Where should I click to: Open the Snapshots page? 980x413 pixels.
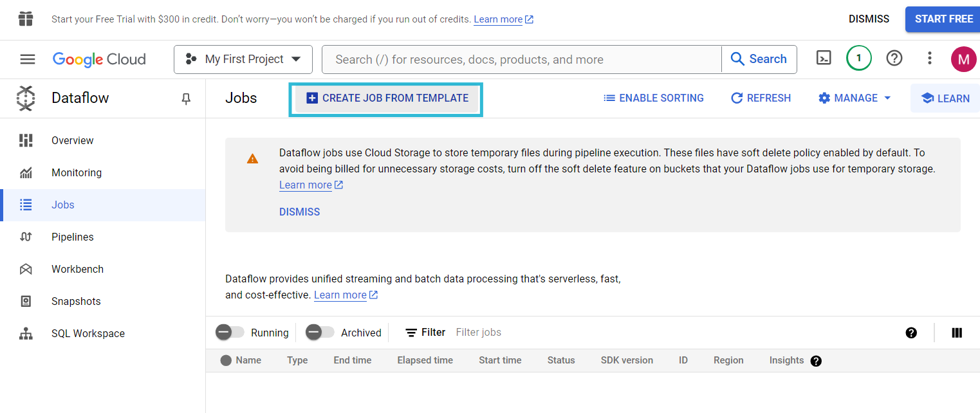[75, 301]
